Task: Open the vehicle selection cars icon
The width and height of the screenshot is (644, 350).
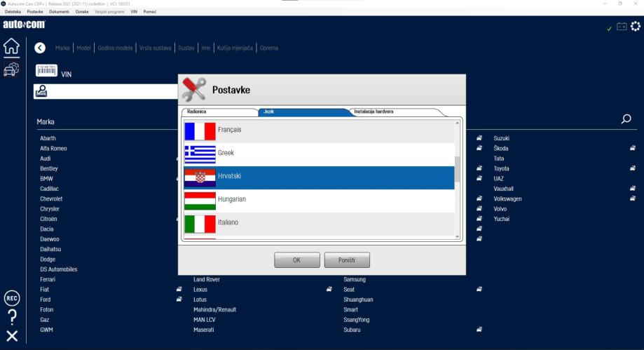Action: point(11,69)
